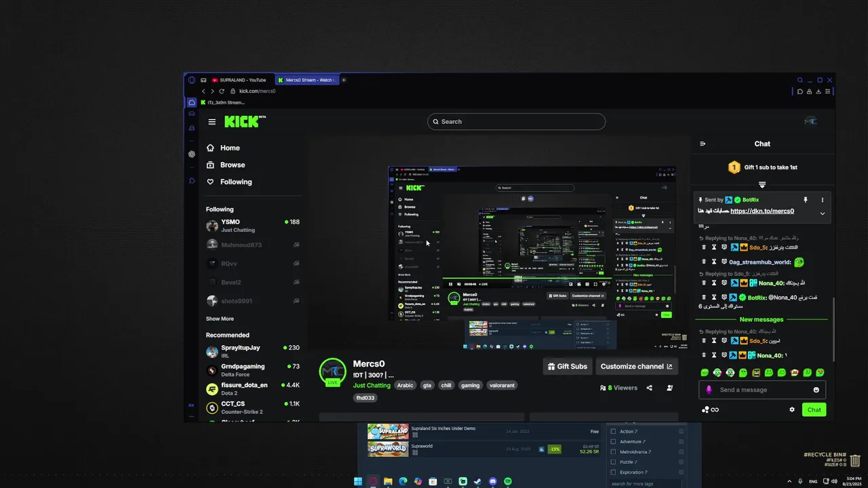This screenshot has height=488, width=868.
Task: Switch to SUPRALAND - YouTube tab
Action: pyautogui.click(x=239, y=80)
